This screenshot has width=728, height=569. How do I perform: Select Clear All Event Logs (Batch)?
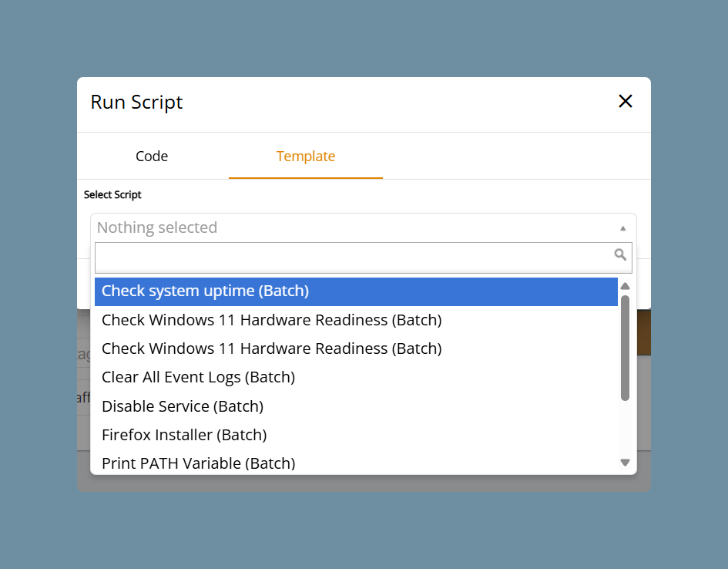356,377
